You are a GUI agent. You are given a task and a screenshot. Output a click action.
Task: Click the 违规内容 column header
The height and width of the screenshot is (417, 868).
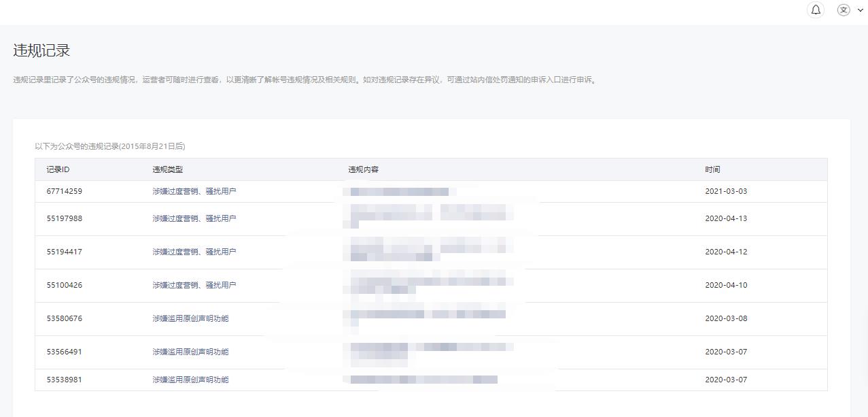[x=363, y=169]
